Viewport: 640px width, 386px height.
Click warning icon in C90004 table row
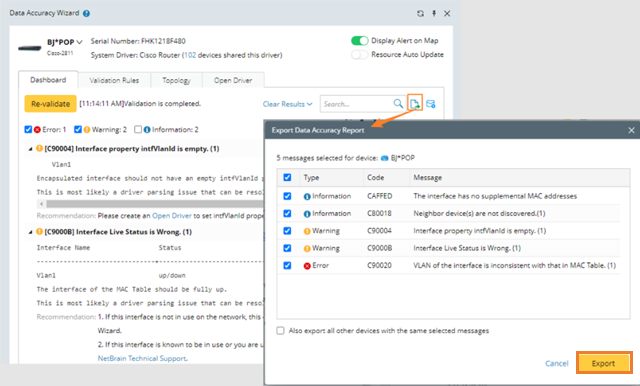tap(307, 231)
